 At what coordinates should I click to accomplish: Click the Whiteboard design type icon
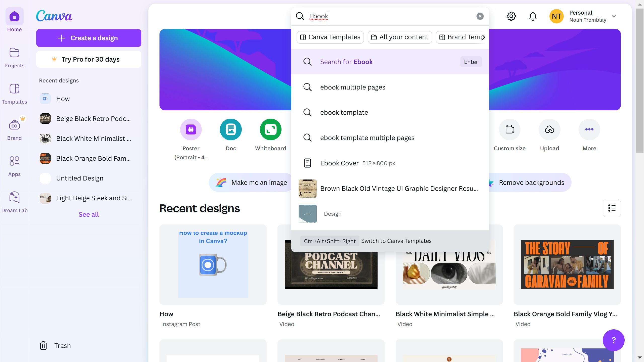point(270,129)
